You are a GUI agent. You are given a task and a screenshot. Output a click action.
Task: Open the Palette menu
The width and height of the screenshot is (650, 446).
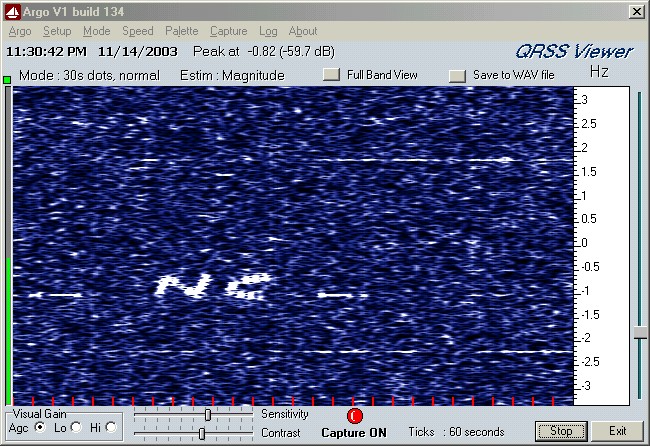pyautogui.click(x=182, y=31)
